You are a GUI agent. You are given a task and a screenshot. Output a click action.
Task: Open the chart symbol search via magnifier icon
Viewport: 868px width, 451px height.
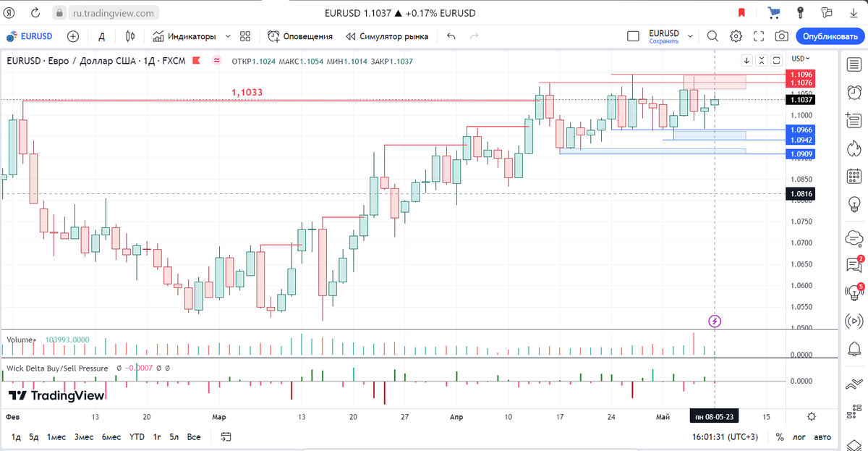[x=712, y=35]
